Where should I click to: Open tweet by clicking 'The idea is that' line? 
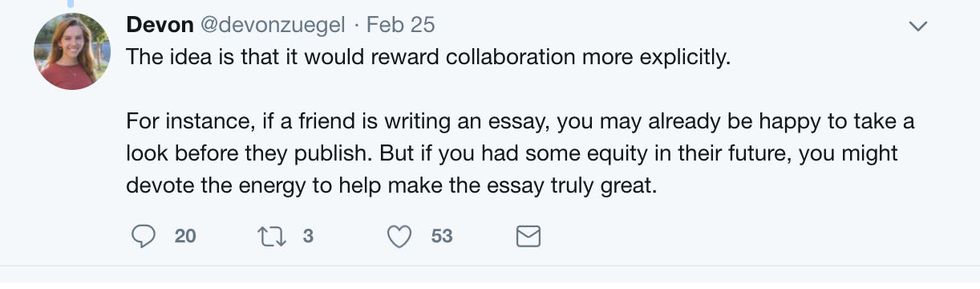[x=429, y=59]
